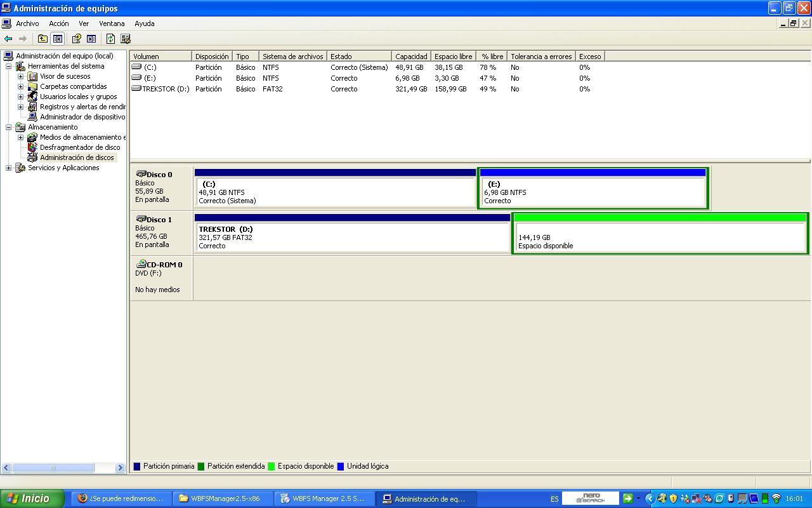Open the Ventana menu

pyautogui.click(x=112, y=23)
